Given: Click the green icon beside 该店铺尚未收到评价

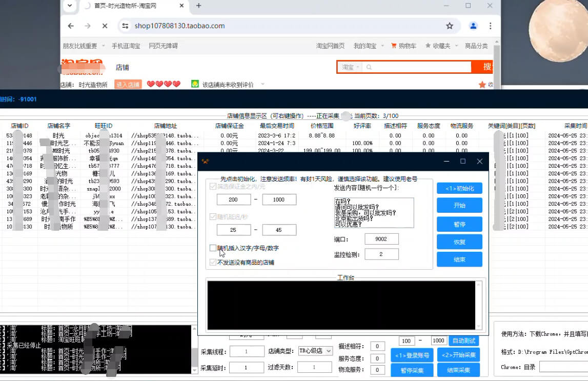Looking at the screenshot, I should 196,84.
